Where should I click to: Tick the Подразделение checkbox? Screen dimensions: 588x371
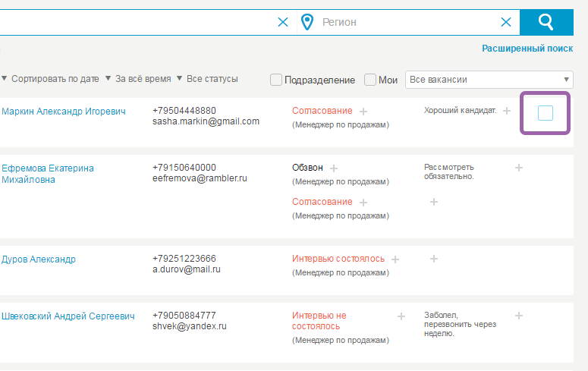click(x=276, y=80)
